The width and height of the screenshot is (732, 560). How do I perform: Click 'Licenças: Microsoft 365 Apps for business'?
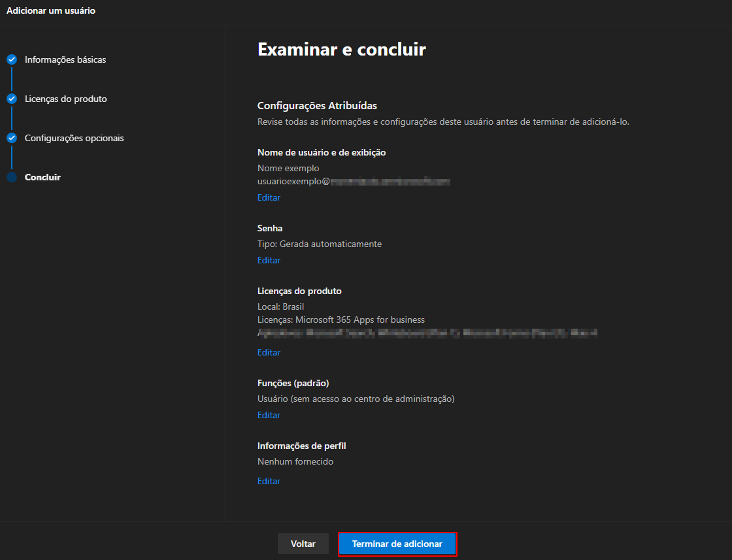(x=341, y=320)
